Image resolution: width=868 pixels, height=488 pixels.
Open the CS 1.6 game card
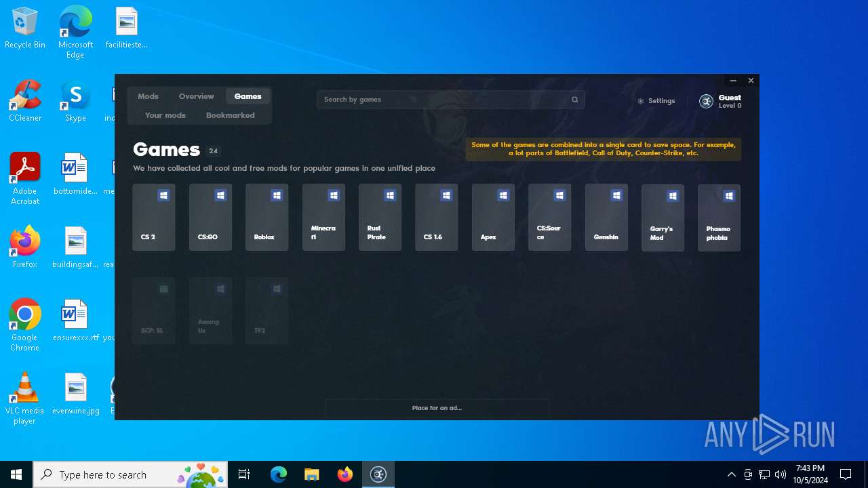(x=437, y=218)
